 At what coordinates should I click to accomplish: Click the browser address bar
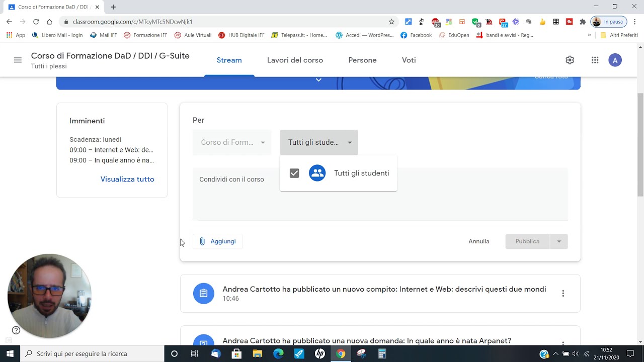[x=229, y=22]
